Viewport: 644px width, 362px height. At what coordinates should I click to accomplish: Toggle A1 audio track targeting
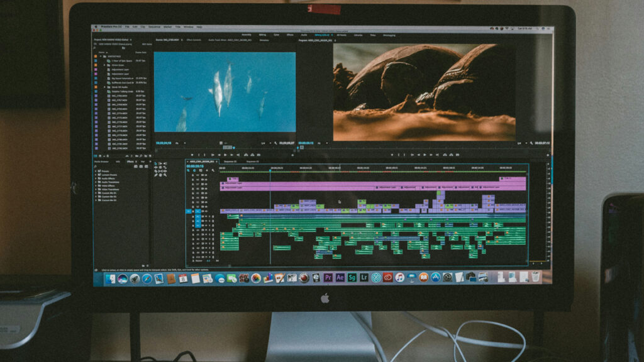click(197, 217)
